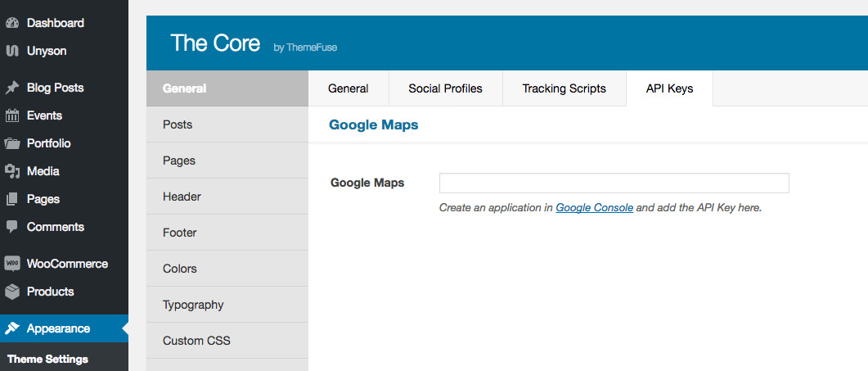The image size is (868, 371).
Task: Switch to the Tracking Scripts tab
Action: [564, 88]
